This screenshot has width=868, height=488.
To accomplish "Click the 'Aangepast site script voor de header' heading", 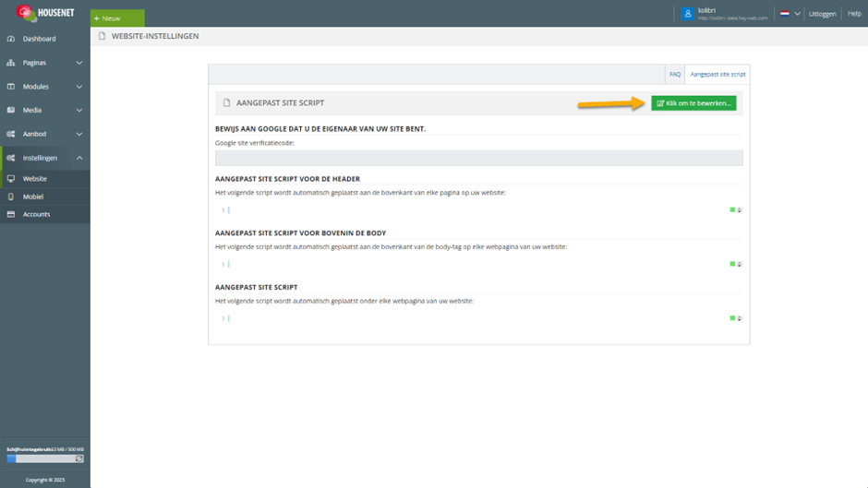I will pyautogui.click(x=288, y=179).
